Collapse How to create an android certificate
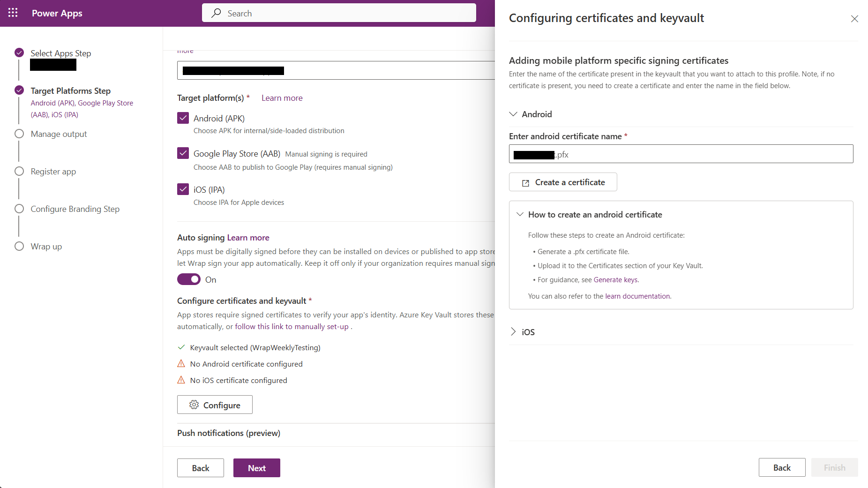This screenshot has height=488, width=868. click(x=520, y=215)
